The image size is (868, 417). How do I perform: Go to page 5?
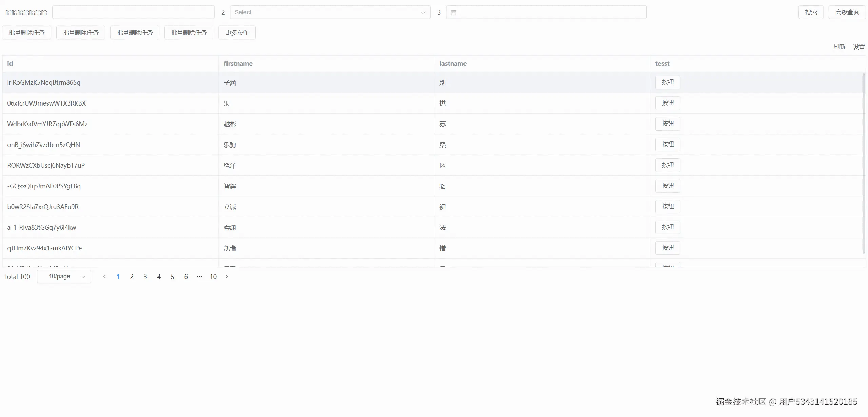click(172, 277)
